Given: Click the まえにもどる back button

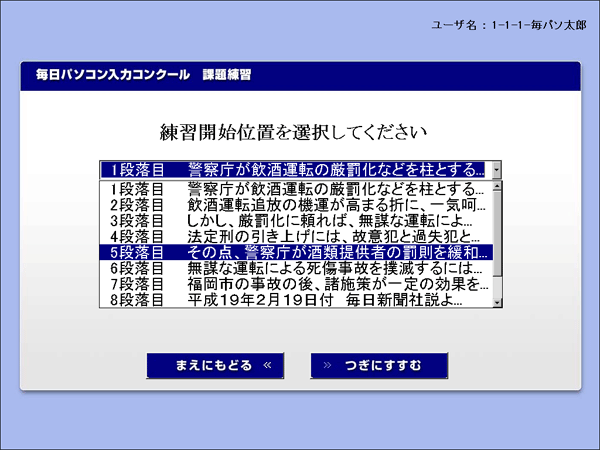Looking at the screenshot, I should coord(215,365).
